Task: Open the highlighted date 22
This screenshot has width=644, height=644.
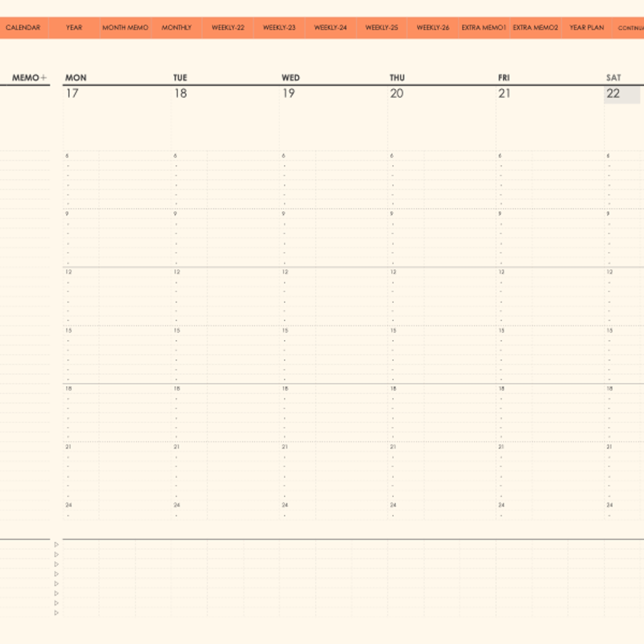Action: 622,94
